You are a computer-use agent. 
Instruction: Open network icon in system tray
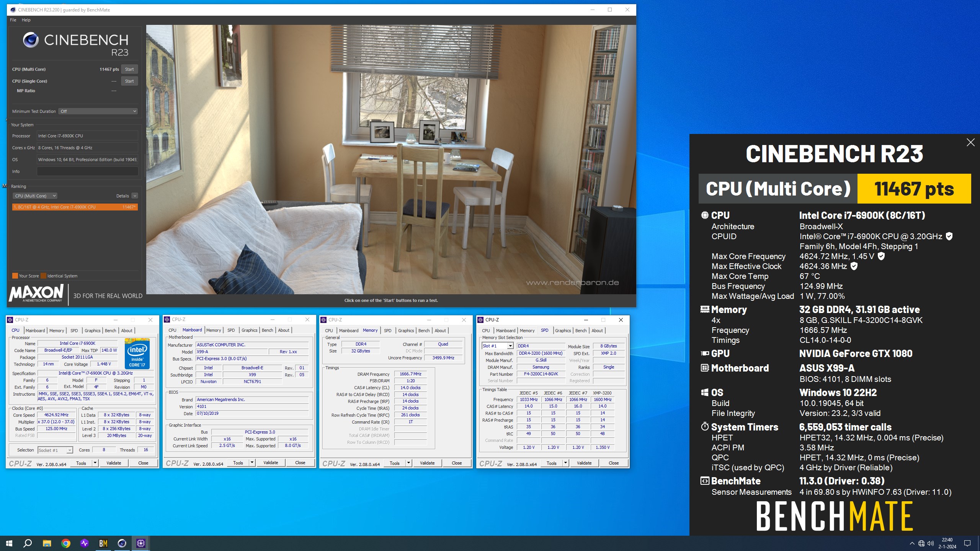click(x=921, y=543)
